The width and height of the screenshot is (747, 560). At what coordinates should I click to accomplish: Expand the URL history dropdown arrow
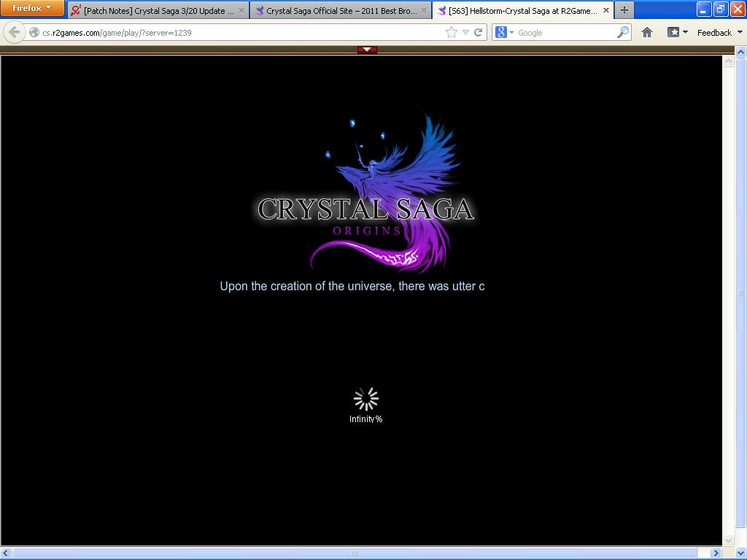coord(465,32)
